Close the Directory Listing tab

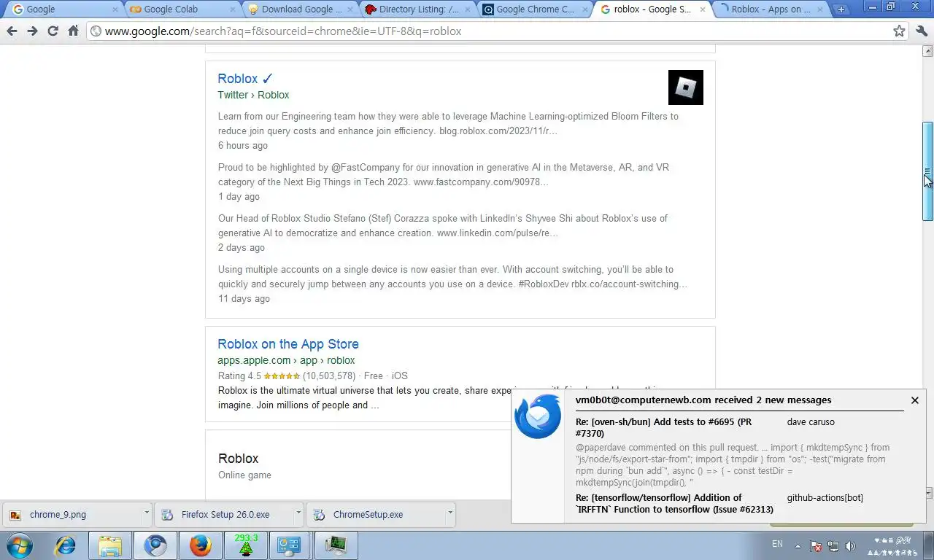pyautogui.click(x=468, y=9)
